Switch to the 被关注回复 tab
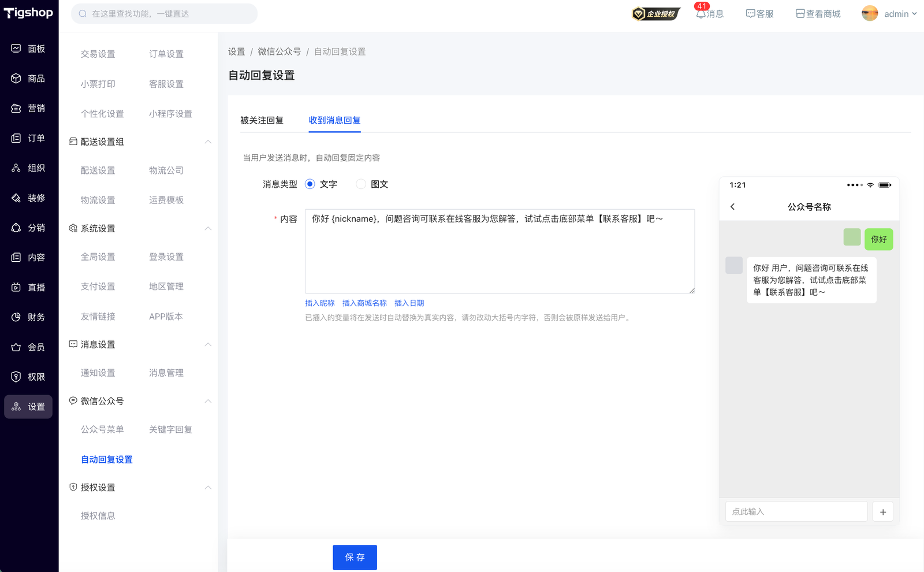The height and width of the screenshot is (572, 924). (x=262, y=120)
